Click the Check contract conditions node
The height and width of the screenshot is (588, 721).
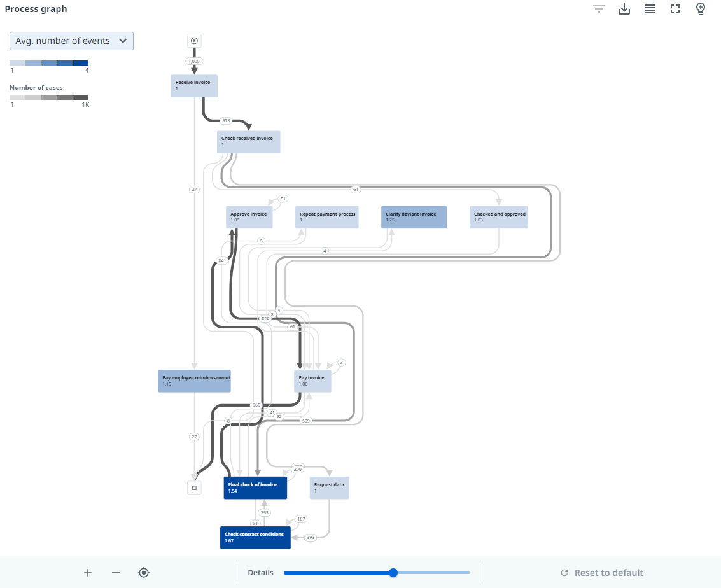[255, 537]
